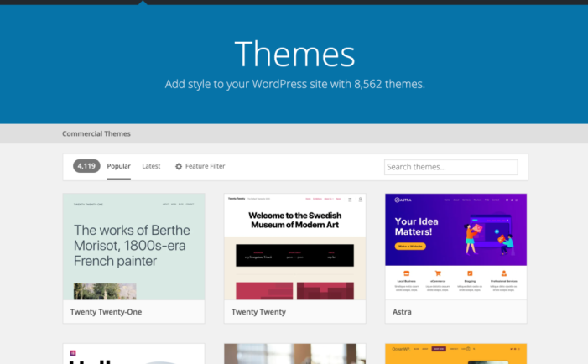Click the Local Business icon in Astra preview
This screenshot has width=588, height=364.
406,274
